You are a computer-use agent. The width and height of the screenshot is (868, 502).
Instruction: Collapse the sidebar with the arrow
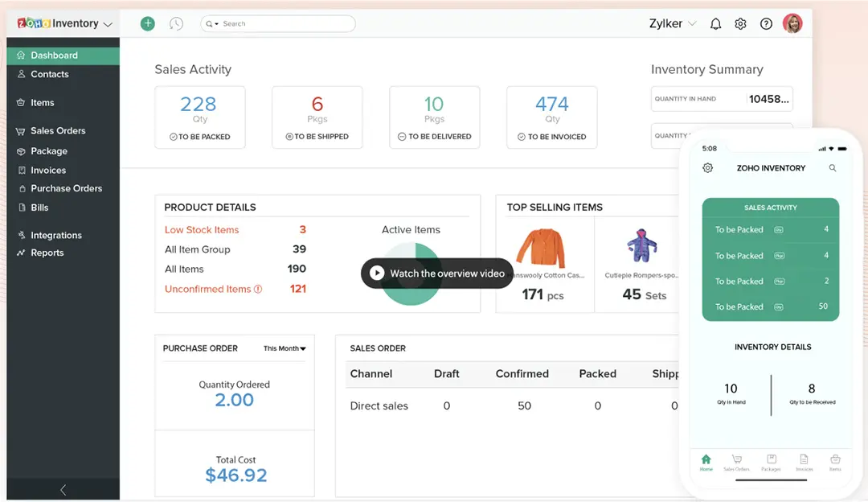tap(63, 490)
